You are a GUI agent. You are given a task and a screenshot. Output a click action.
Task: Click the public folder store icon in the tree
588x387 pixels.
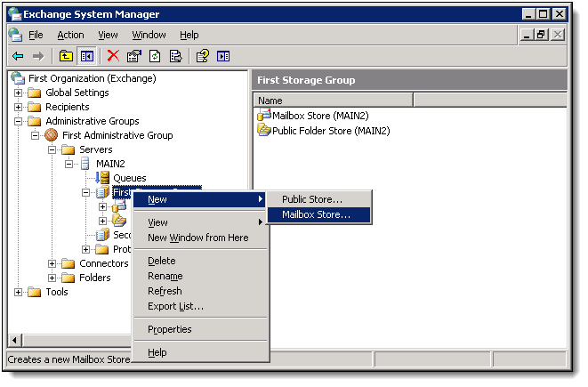tap(119, 221)
